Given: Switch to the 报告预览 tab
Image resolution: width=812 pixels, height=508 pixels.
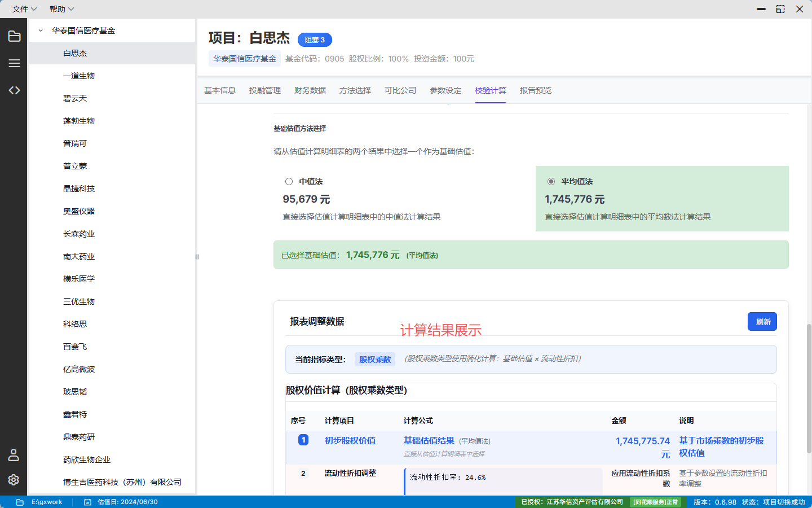Looking at the screenshot, I should [x=536, y=90].
